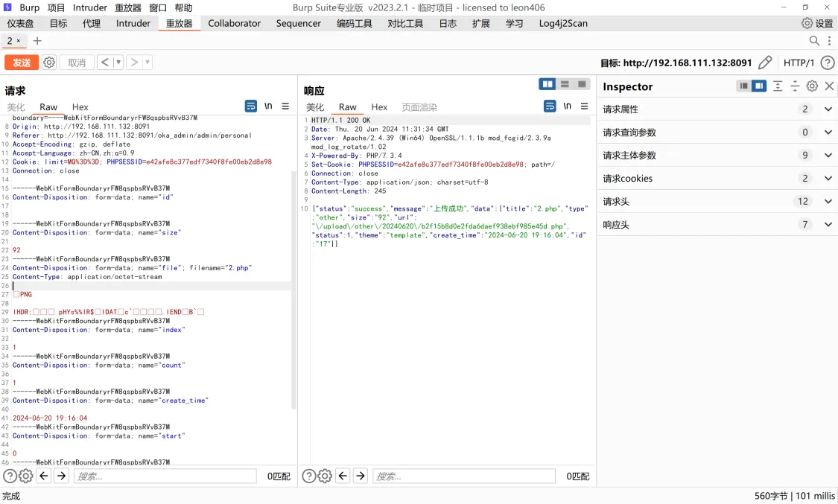
Task: Go to next request with forward arrow
Action: click(134, 63)
